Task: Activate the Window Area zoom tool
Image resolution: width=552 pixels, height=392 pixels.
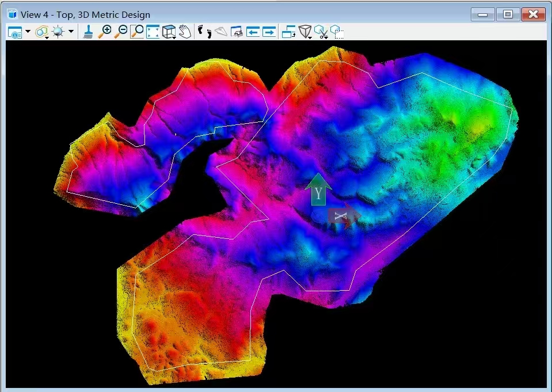Action: pos(137,32)
